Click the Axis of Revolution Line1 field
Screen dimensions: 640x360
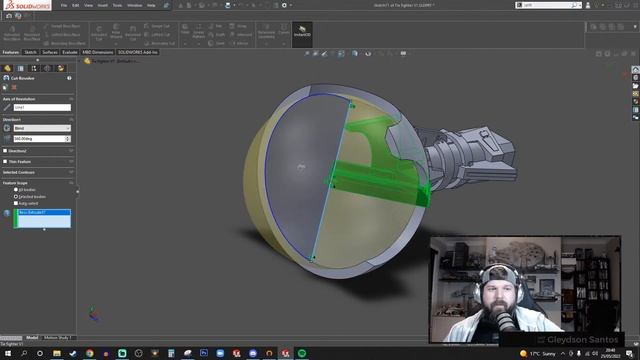tap(42, 107)
